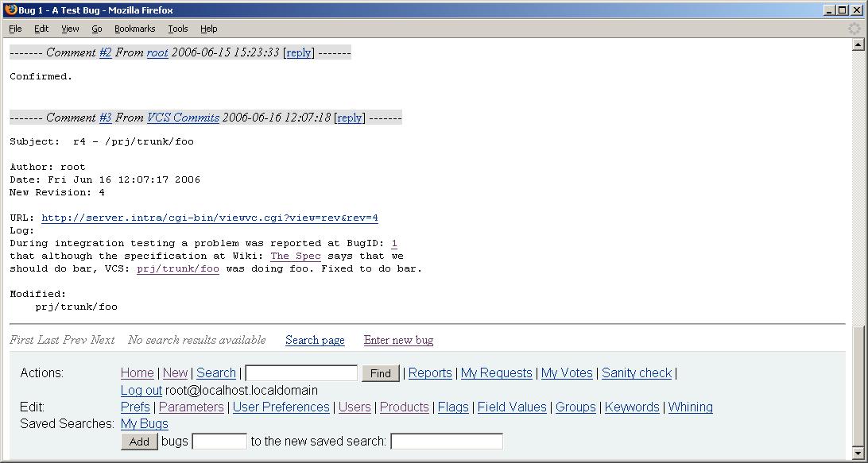868x463 pixels.
Task: Open the prj/trunk/foo VCS link
Action: (x=177, y=268)
